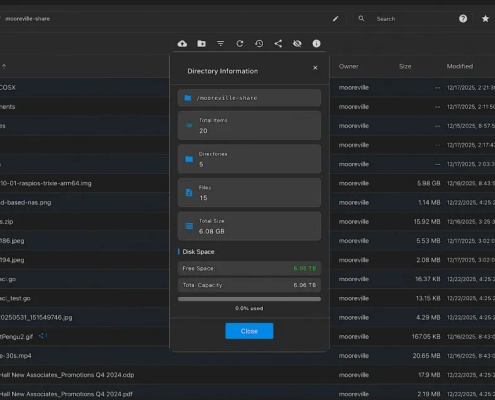Click the 4.29 MB size cell
The height and width of the screenshot is (400, 495).
(428, 317)
